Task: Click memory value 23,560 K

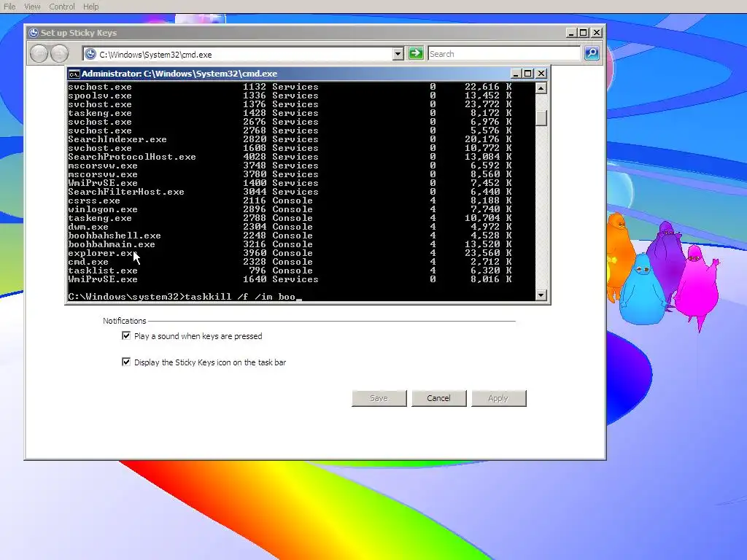Action: [488, 253]
